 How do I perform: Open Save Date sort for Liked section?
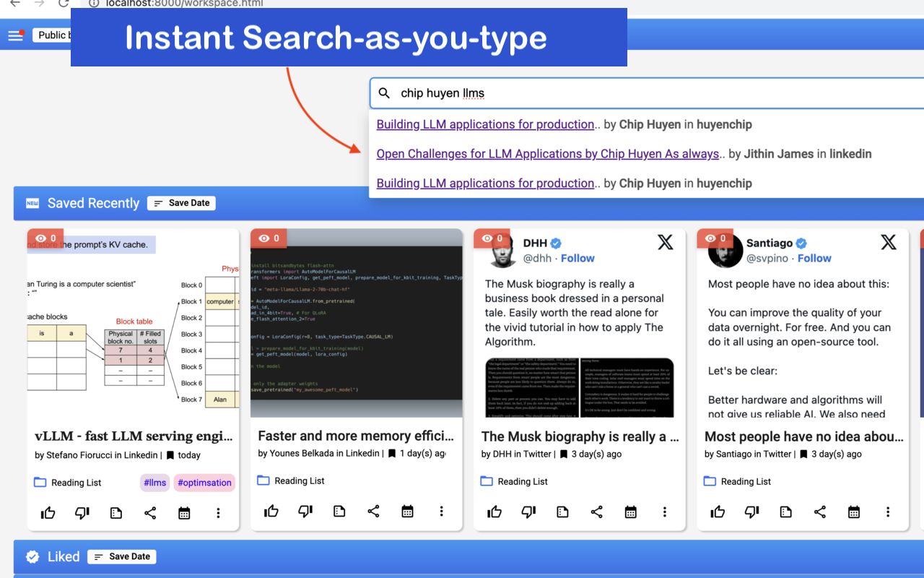click(122, 556)
